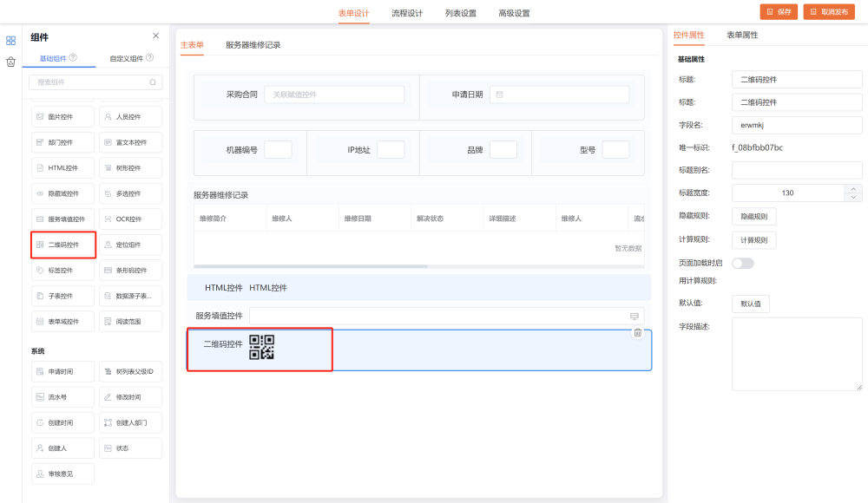The height and width of the screenshot is (503, 868).
Task: Open the 服务器维修记录 tab
Action: click(x=253, y=44)
